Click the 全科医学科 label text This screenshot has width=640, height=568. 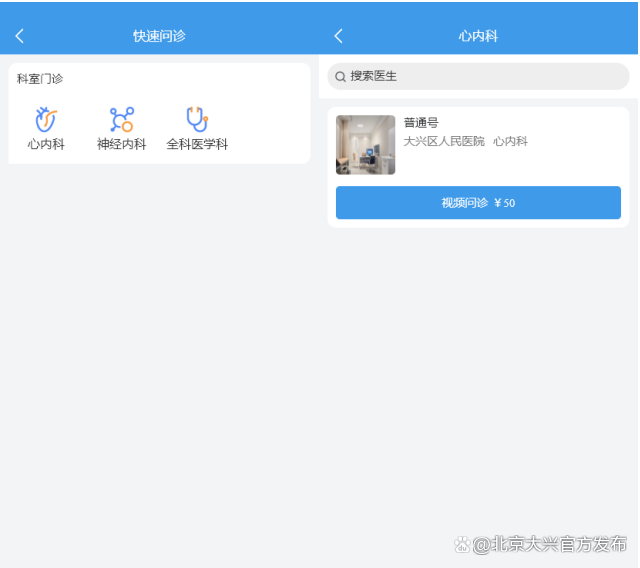click(197, 144)
